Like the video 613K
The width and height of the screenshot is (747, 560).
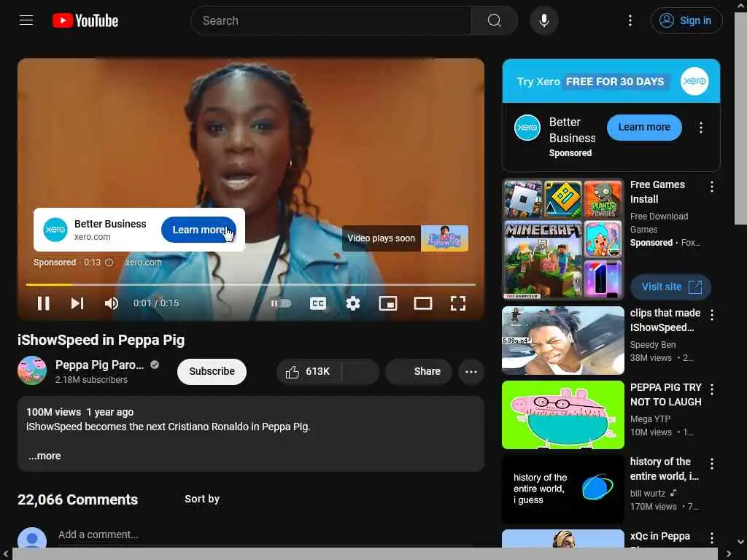pyautogui.click(x=309, y=371)
